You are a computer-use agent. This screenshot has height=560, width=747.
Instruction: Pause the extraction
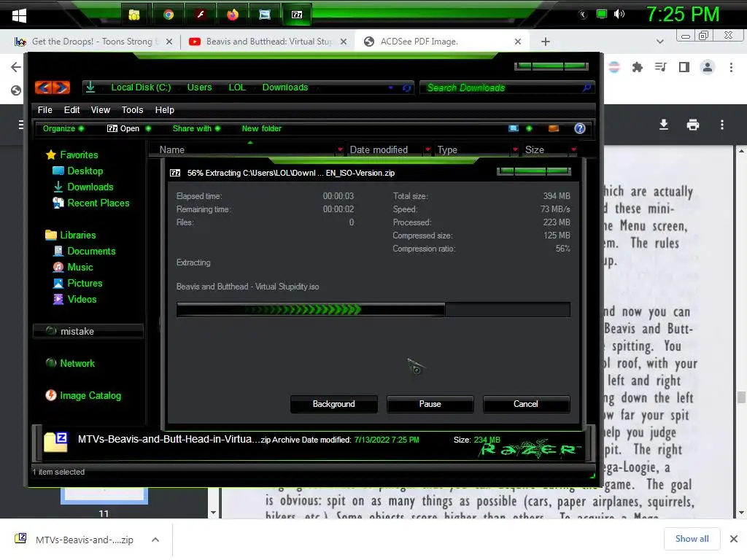click(x=430, y=404)
